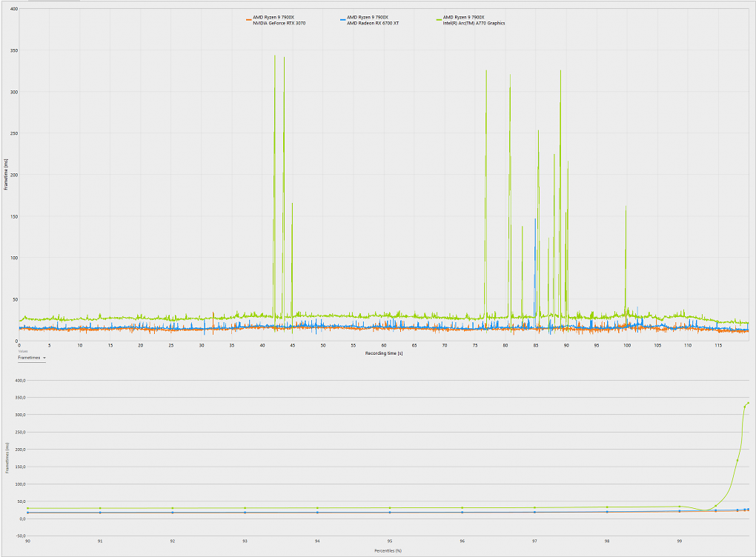Viewport: 756px width, 557px height.
Task: Click the 99 percentile axis label
Action: [x=680, y=541]
